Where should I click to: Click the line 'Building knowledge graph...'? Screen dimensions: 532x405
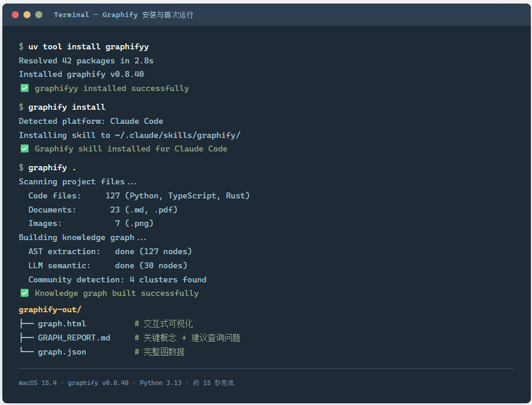tap(82, 238)
